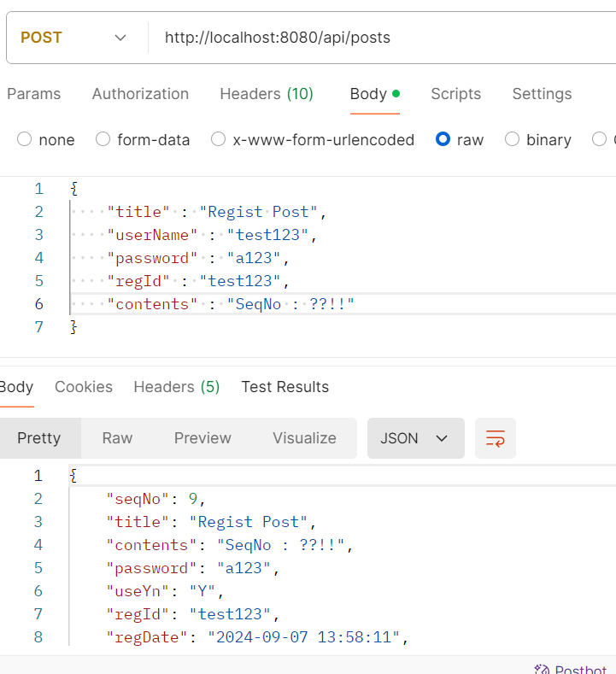The image size is (616, 674).
Task: Switch response view to Raw
Action: (117, 438)
